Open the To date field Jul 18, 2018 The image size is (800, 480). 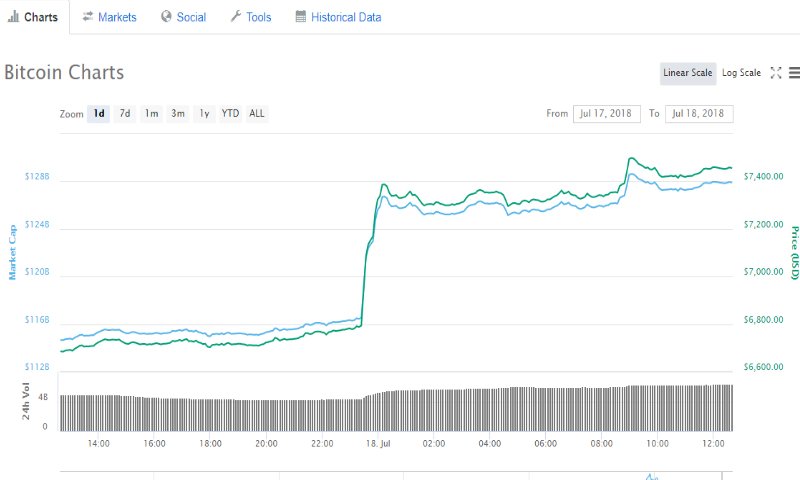tap(699, 114)
